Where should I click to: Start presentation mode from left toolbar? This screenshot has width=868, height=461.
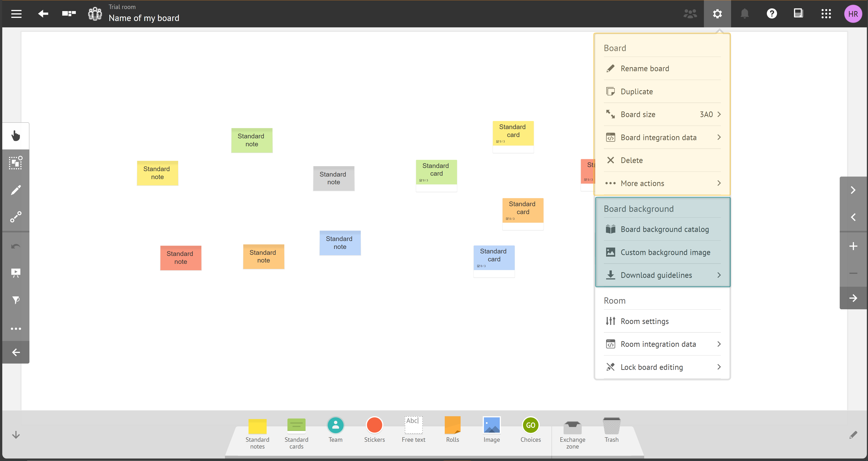(x=16, y=273)
